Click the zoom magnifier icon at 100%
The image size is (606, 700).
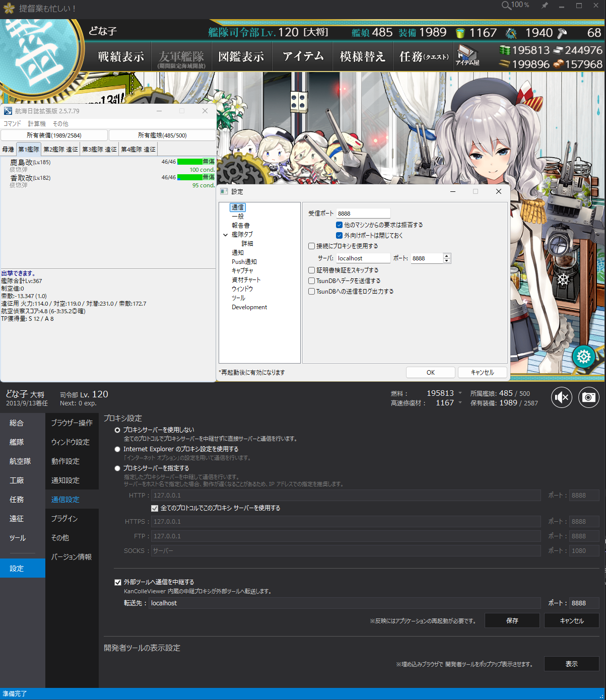[506, 6]
